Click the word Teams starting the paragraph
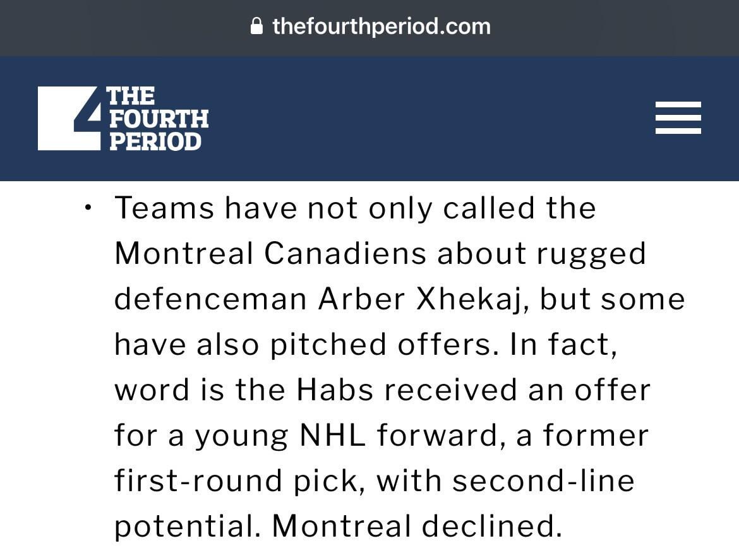Viewport: 739px width, 560px height. click(x=164, y=208)
